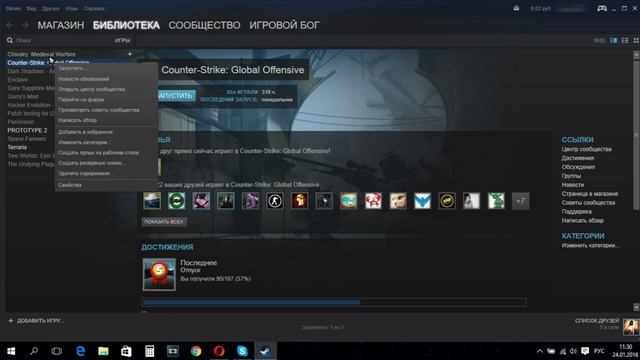Open the yellow circle friend avatar
640x360 pixels.
point(447,201)
